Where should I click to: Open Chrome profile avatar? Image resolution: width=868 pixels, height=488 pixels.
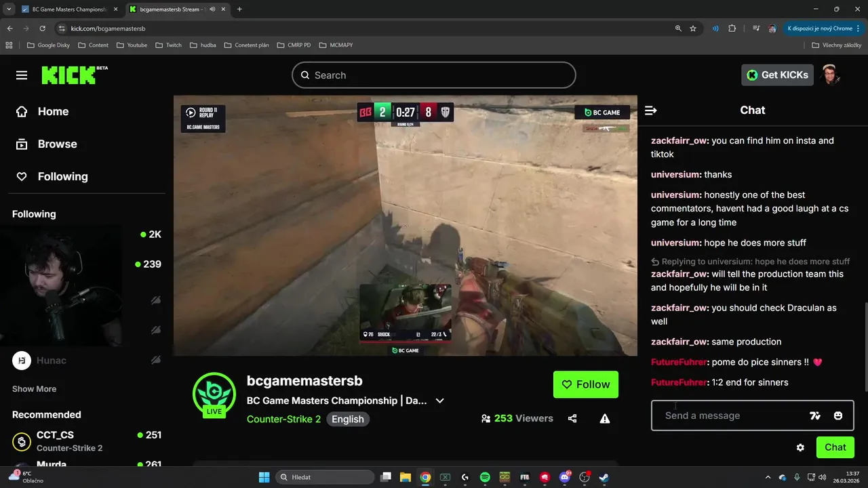point(772,28)
